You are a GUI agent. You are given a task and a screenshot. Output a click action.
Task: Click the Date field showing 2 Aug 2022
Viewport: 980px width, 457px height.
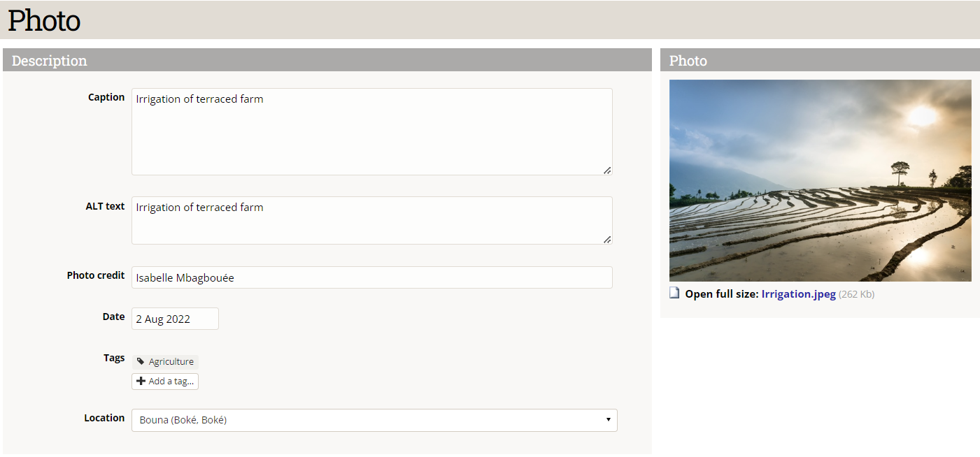pos(175,319)
